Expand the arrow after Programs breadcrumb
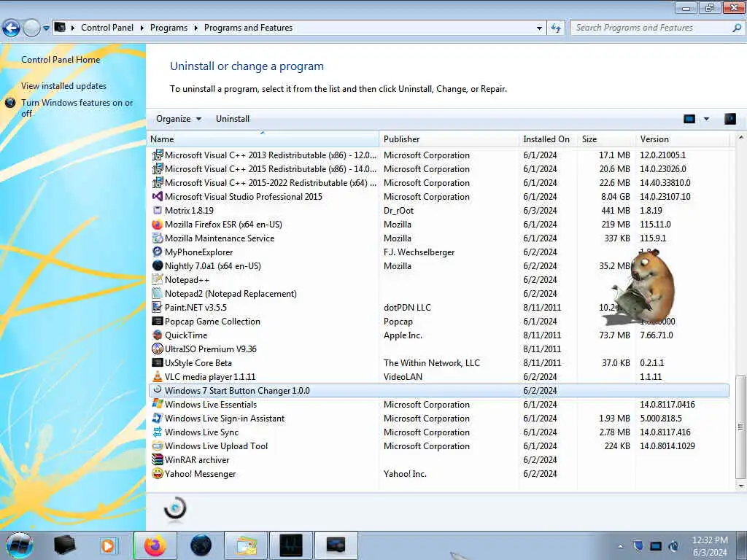The width and height of the screenshot is (747, 560). pos(196,28)
